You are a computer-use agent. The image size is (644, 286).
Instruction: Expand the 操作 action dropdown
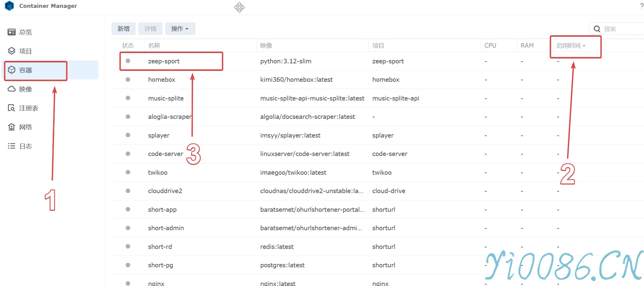coord(180,29)
